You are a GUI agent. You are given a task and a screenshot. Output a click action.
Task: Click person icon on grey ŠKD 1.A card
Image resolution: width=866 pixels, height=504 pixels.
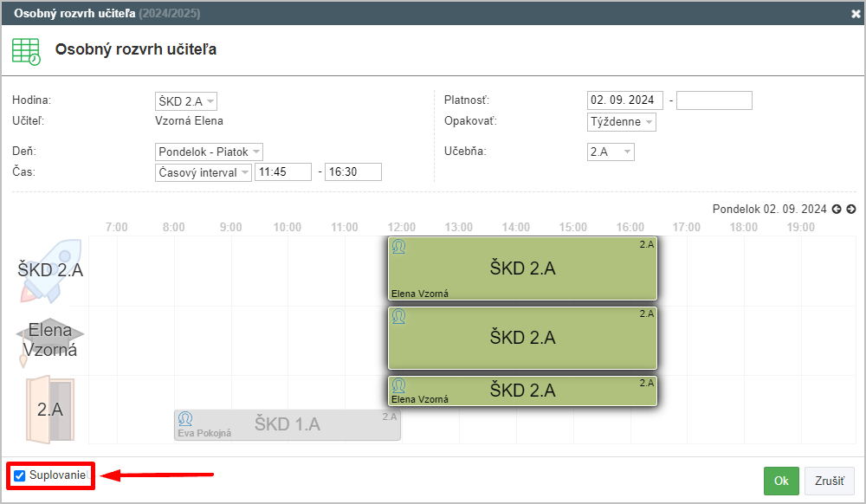185,419
